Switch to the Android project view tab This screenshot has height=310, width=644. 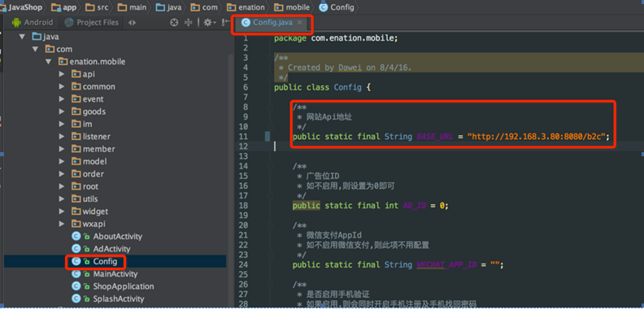33,23
